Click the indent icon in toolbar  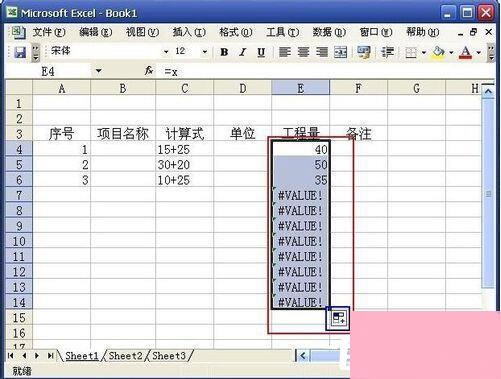tap(387, 52)
